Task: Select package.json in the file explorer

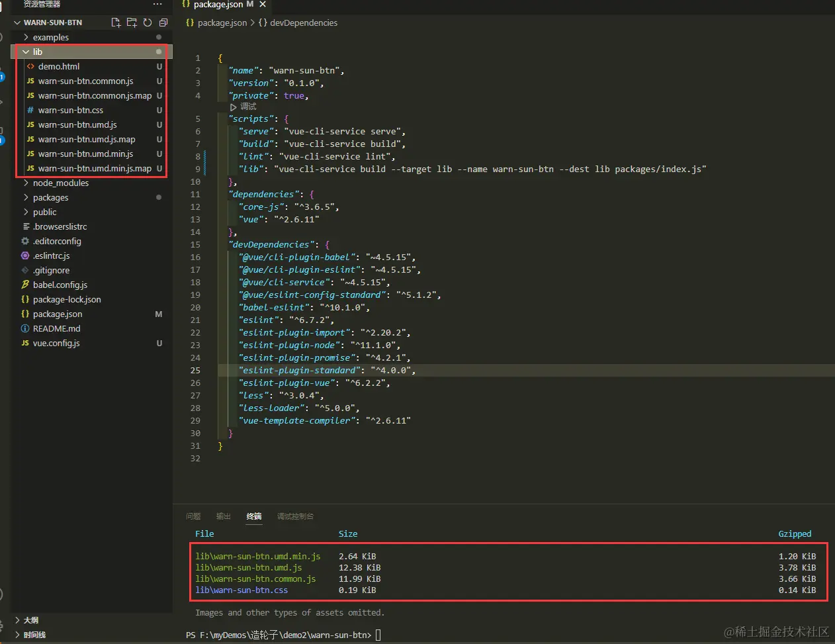Action: (x=91, y=314)
